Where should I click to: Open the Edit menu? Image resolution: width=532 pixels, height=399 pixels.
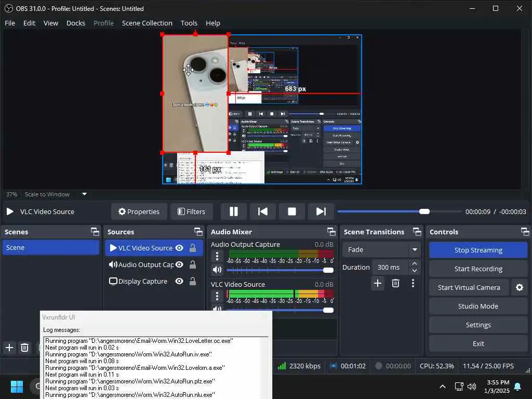coord(29,23)
